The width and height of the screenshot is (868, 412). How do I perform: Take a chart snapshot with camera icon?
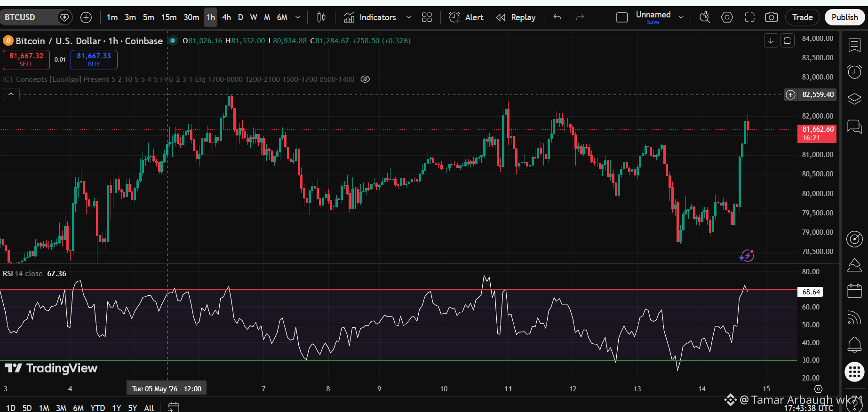(771, 17)
